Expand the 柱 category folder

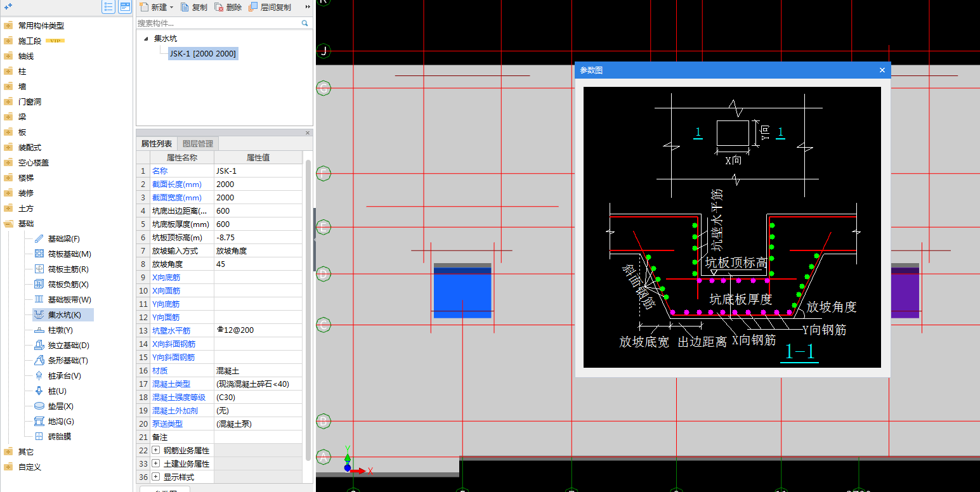pos(8,71)
